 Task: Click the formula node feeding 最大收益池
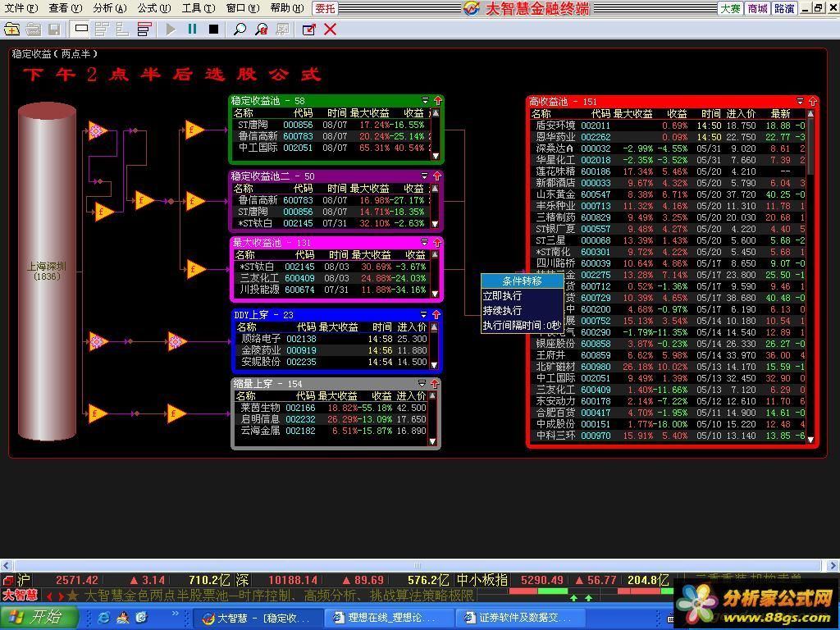(x=195, y=269)
